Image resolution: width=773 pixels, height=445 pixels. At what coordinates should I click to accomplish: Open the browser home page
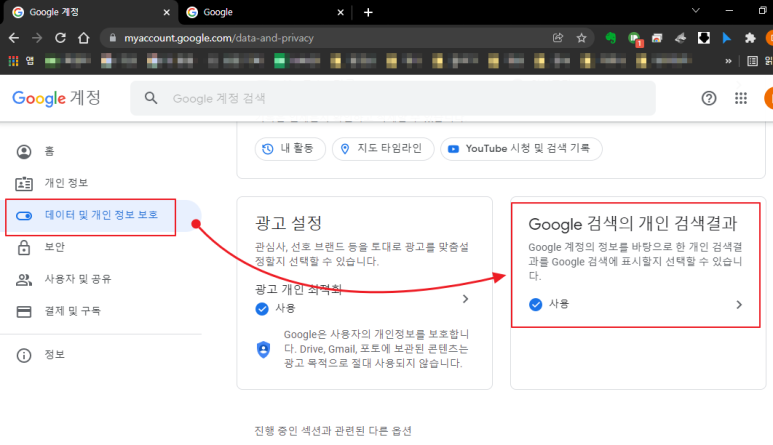tap(84, 38)
